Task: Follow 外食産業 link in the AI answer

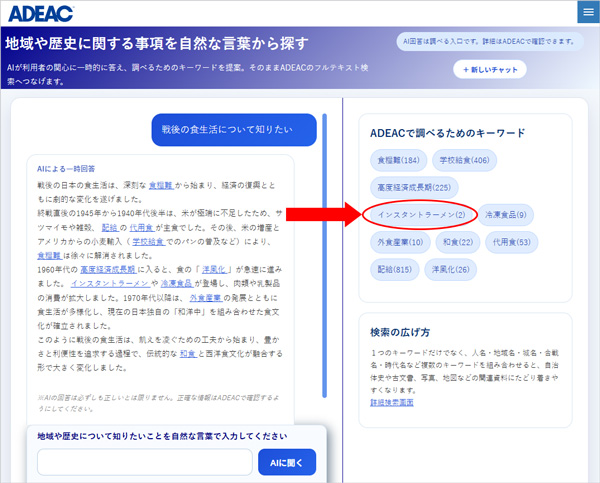Action: [x=205, y=298]
